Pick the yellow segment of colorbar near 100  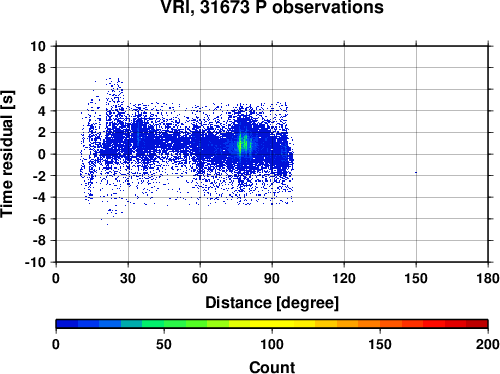[x=272, y=324]
